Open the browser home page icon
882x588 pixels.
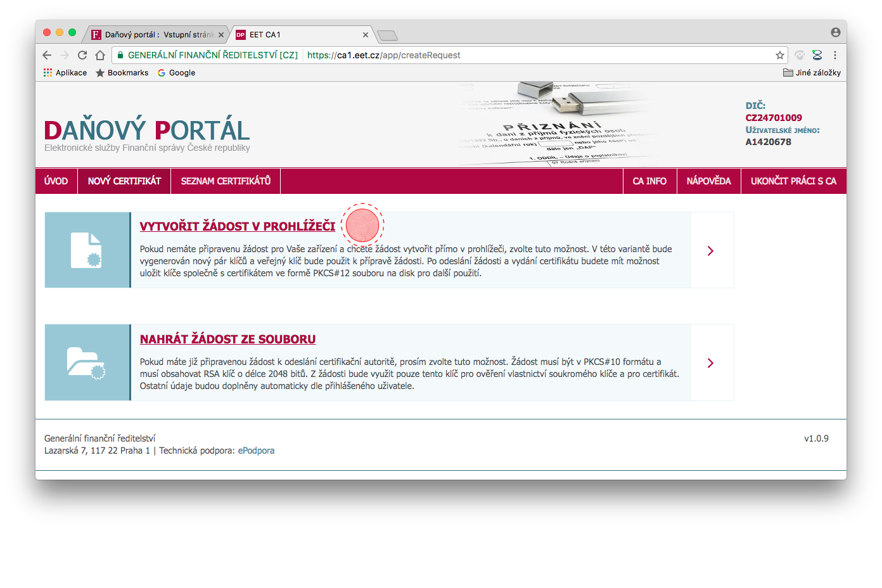100,55
